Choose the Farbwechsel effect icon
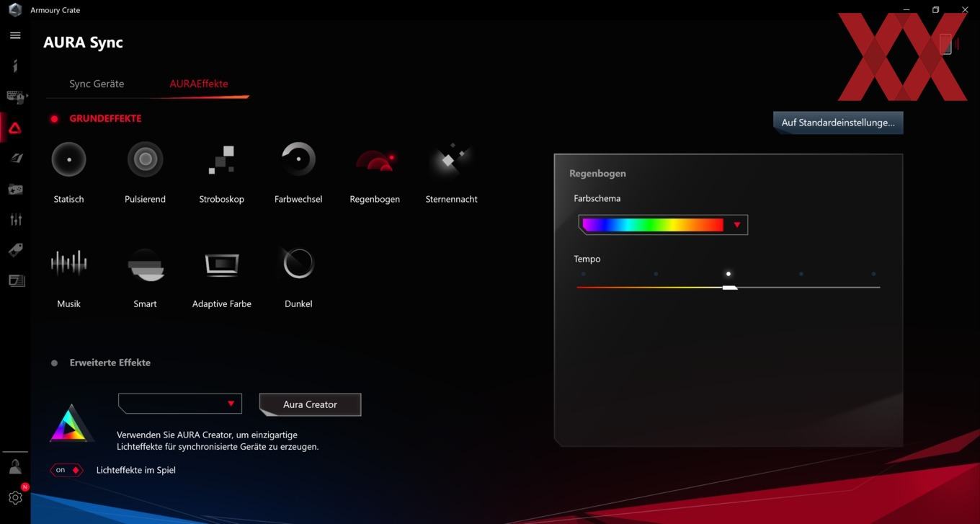The height and width of the screenshot is (524, 980). [298, 159]
